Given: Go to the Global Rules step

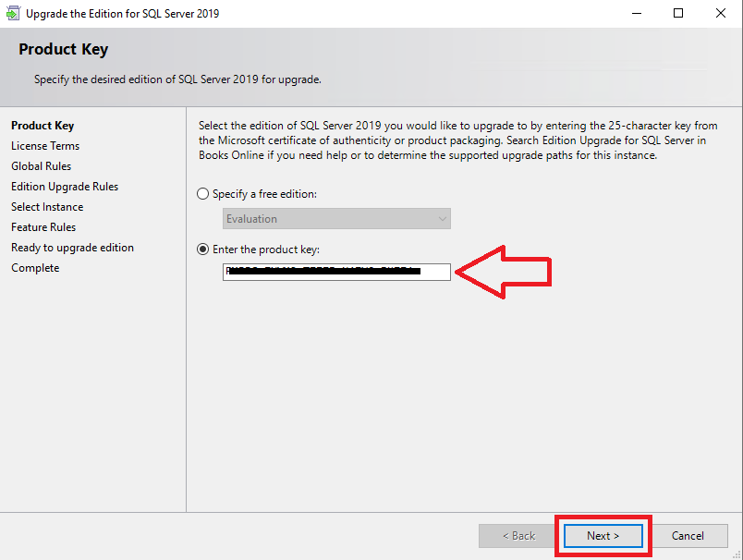Looking at the screenshot, I should click(42, 166).
